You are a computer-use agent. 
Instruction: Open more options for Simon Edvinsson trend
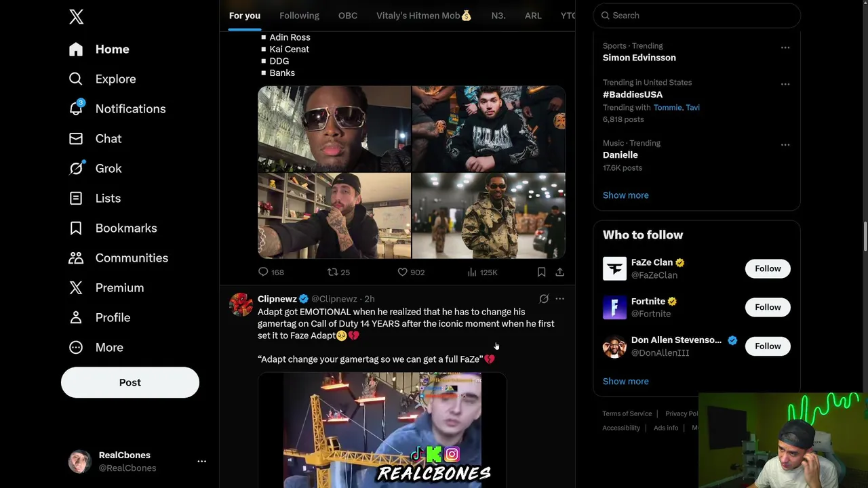(x=785, y=47)
